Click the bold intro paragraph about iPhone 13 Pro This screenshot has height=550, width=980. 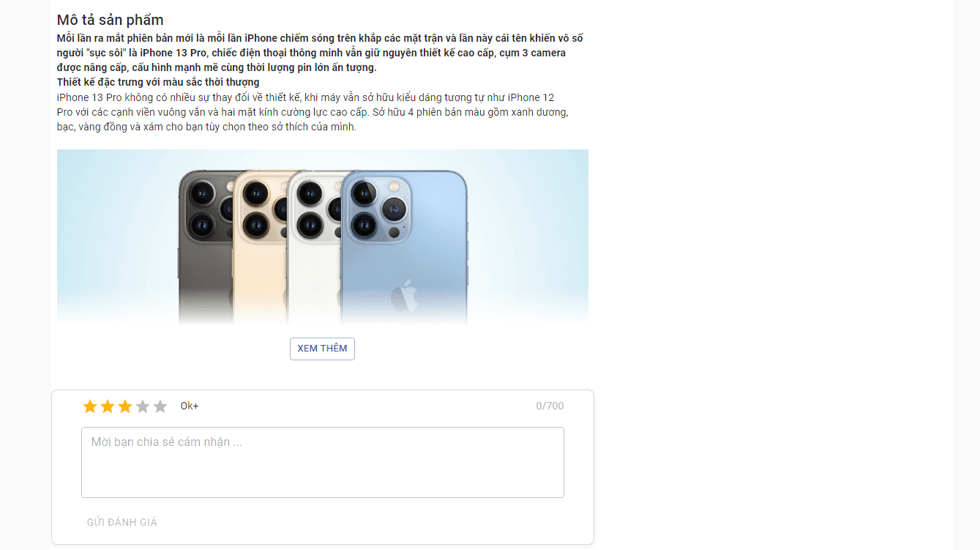(320, 53)
